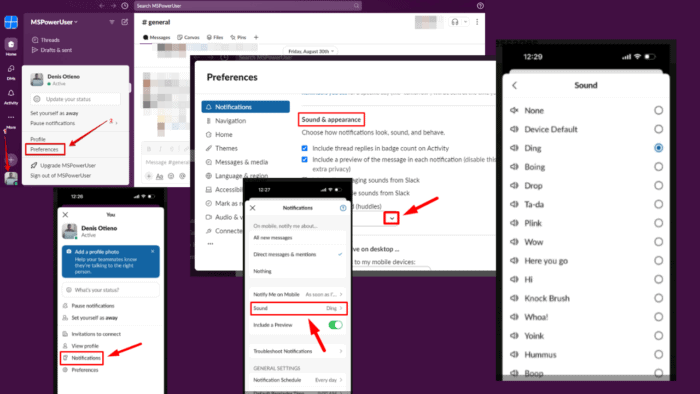
Task: Select the Ding sound radio button
Action: 658,148
